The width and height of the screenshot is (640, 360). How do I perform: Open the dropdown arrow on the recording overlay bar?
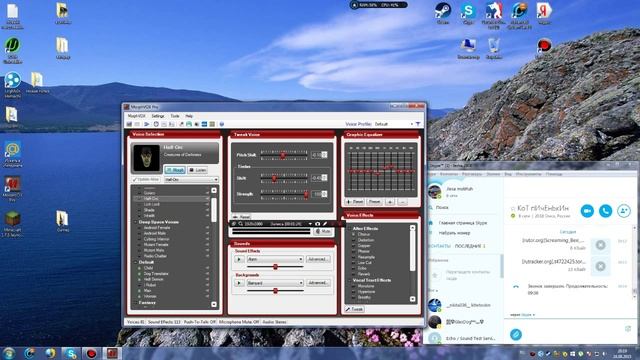(310, 224)
